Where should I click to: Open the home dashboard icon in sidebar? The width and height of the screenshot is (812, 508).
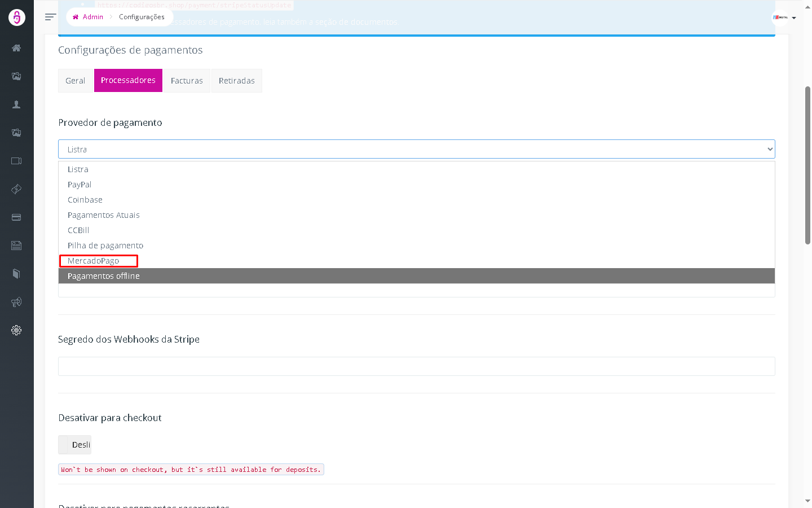[x=16, y=48]
